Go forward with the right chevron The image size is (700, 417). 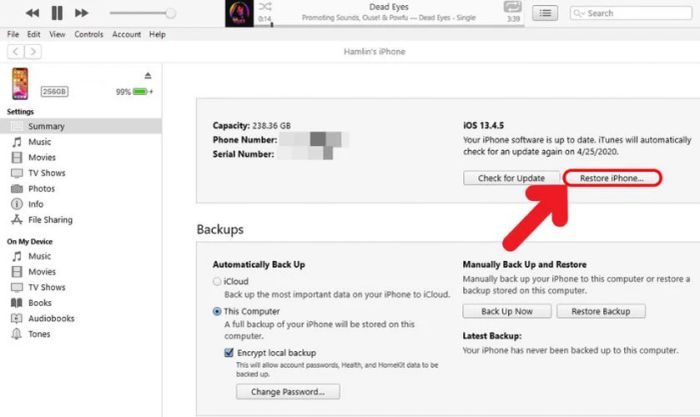33,52
